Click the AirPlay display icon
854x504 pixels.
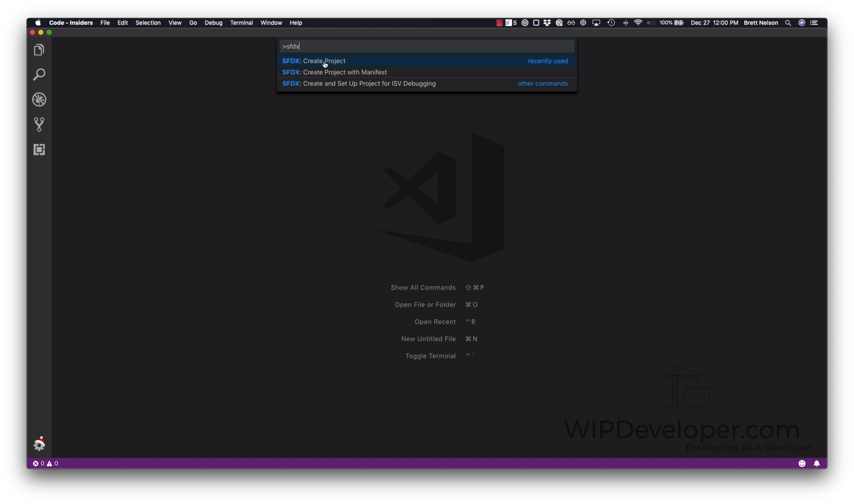pyautogui.click(x=596, y=23)
